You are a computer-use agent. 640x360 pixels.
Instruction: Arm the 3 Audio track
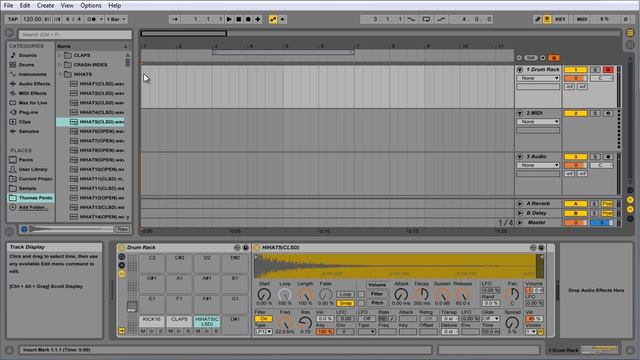pos(608,157)
